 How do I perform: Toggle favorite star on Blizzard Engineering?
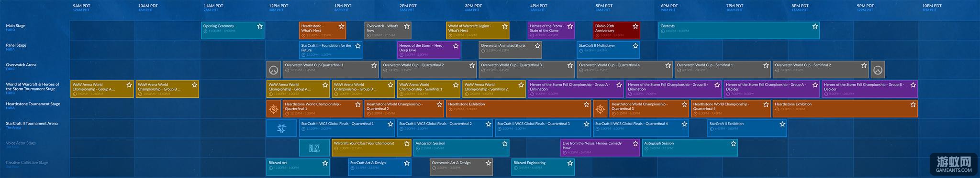coord(570,163)
